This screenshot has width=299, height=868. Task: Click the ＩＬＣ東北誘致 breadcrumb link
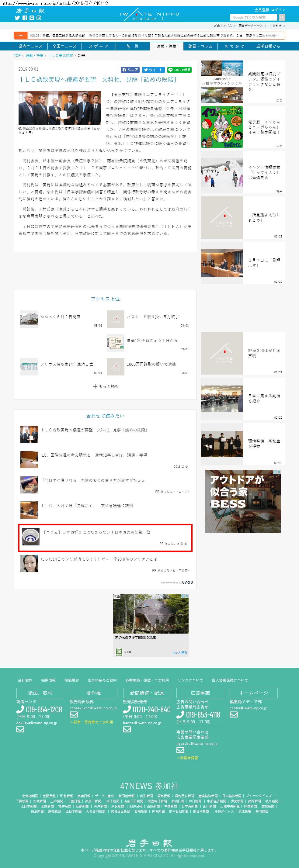[x=61, y=56]
